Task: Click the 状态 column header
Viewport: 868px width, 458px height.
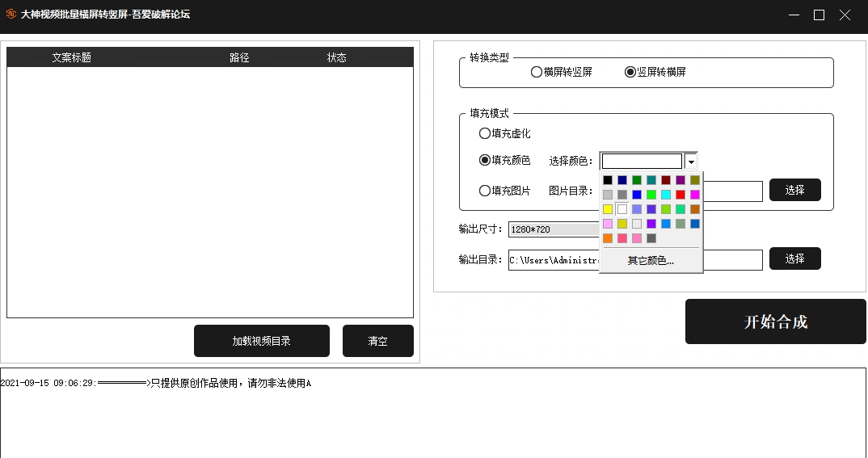Action: coord(336,57)
